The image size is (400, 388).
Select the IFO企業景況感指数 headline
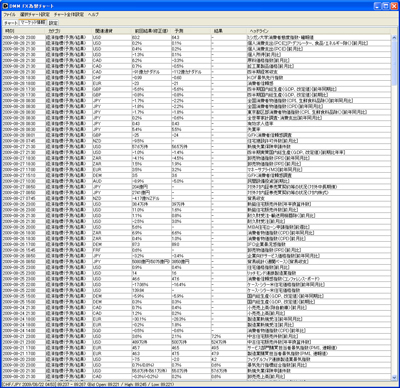pos(266,244)
